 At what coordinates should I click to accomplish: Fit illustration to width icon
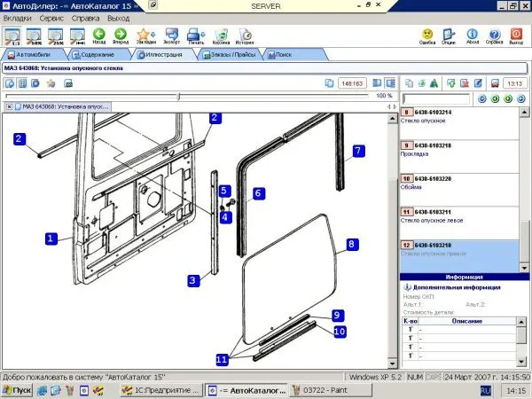pyautogui.click(x=77, y=35)
